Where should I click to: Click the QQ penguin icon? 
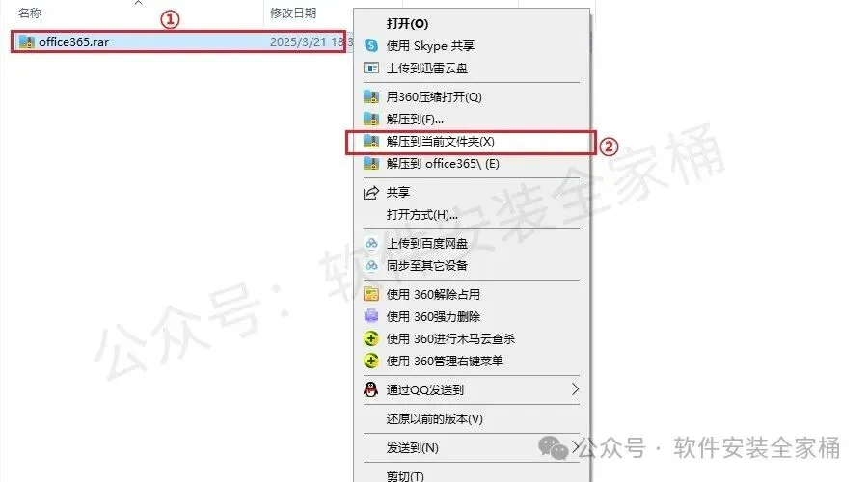tap(371, 389)
